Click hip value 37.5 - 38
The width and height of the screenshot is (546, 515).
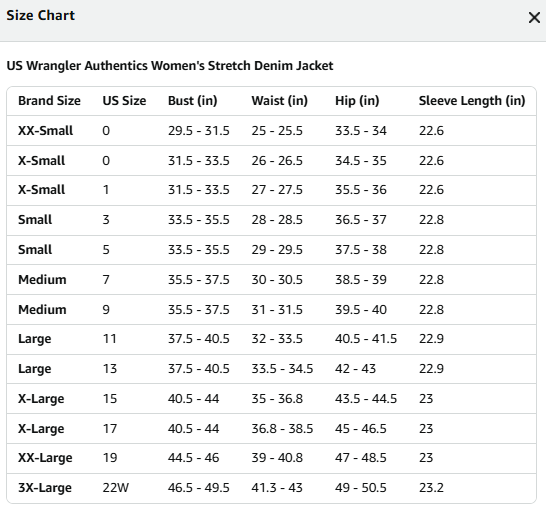pyautogui.click(x=361, y=250)
